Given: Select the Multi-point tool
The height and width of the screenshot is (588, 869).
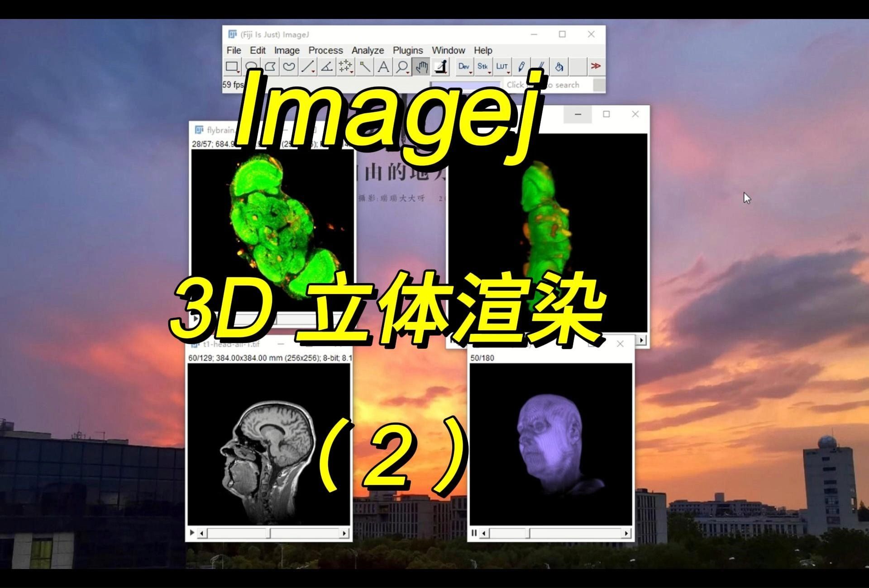Looking at the screenshot, I should (346, 67).
